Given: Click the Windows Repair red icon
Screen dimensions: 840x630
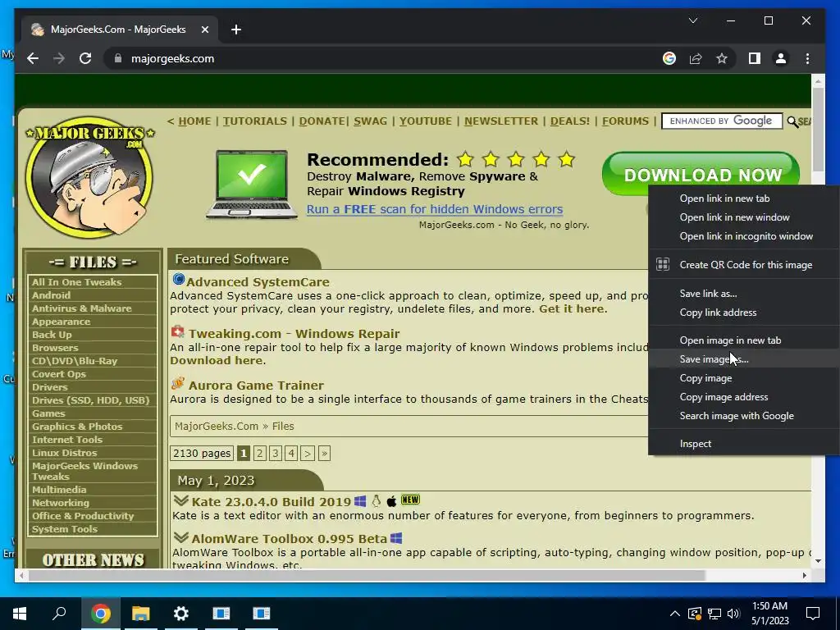Looking at the screenshot, I should tap(177, 331).
